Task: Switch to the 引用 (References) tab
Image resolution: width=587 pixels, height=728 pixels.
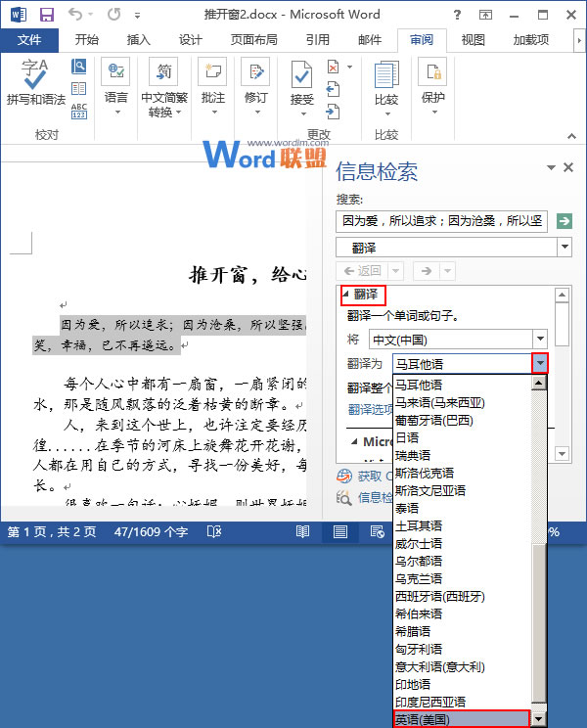Action: [317, 40]
